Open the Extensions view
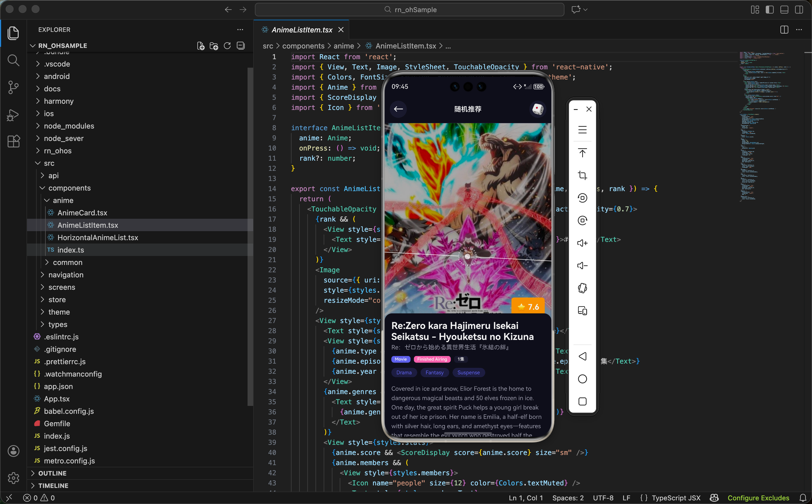Screen dimensions: 812x504 (13, 141)
